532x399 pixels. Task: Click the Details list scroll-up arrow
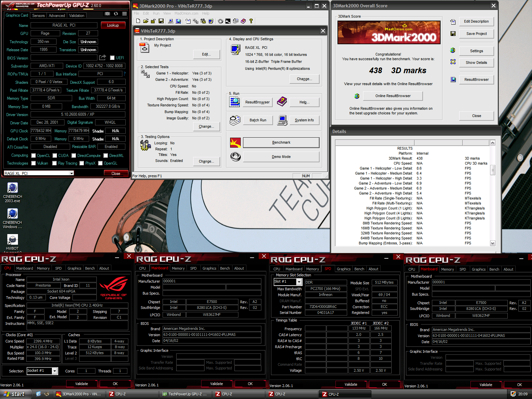493,143
